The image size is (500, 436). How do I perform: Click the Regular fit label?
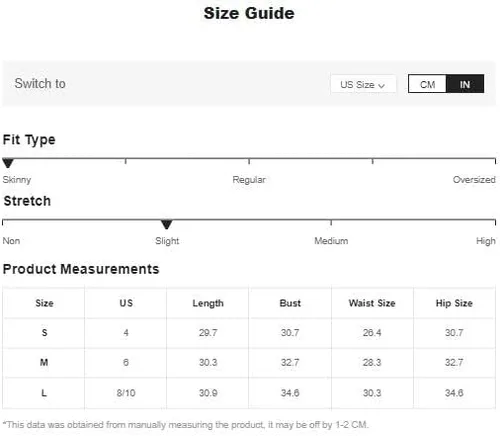pos(249,180)
